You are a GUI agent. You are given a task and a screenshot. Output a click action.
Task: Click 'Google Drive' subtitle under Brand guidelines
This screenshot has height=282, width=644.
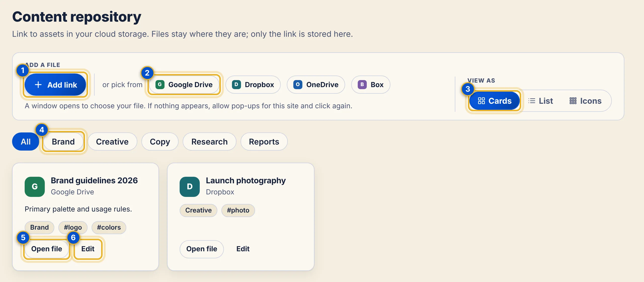point(72,192)
